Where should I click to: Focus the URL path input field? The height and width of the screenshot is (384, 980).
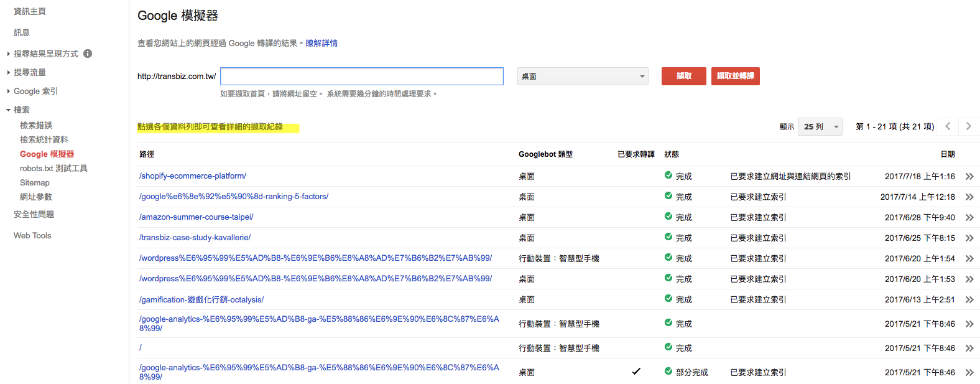coord(361,77)
